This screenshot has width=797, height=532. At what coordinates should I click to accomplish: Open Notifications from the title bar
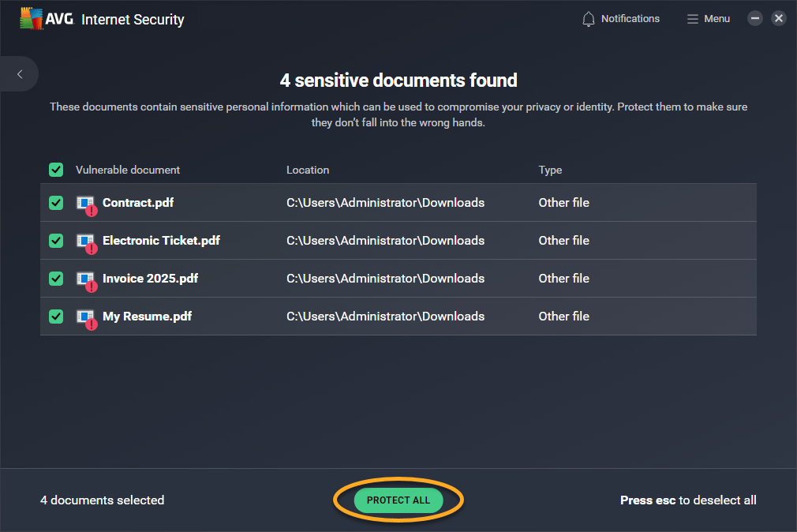click(630, 19)
